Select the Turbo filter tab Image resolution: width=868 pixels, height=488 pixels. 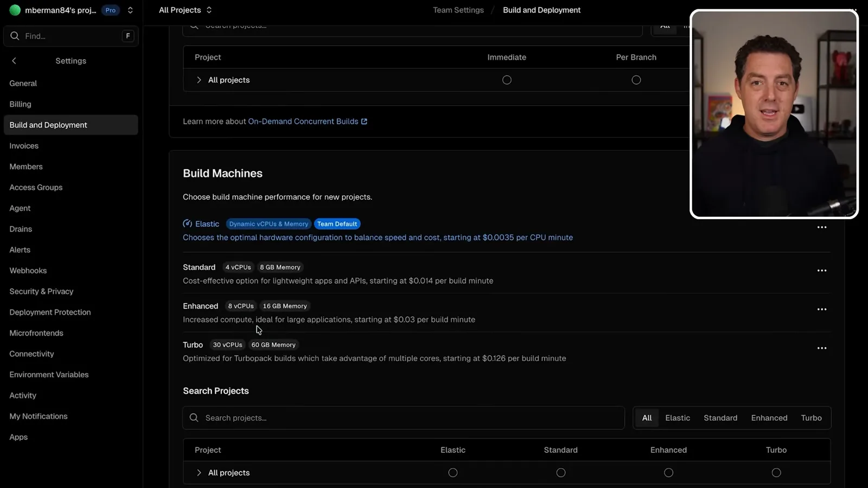tap(811, 418)
